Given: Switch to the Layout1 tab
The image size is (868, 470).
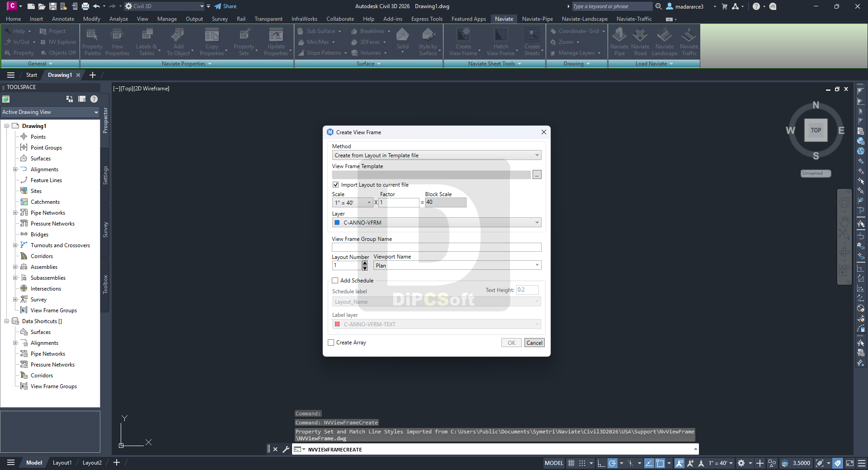Looking at the screenshot, I should click(x=62, y=463).
